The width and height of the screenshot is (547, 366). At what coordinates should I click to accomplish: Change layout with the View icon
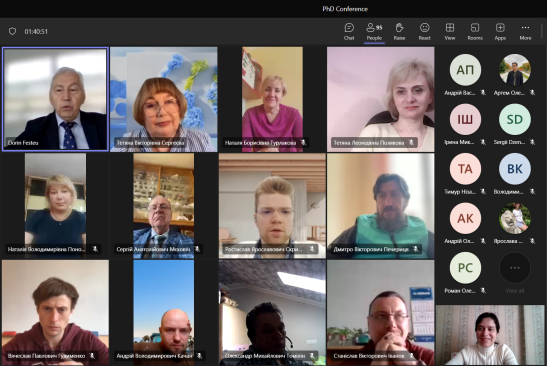coord(450,31)
